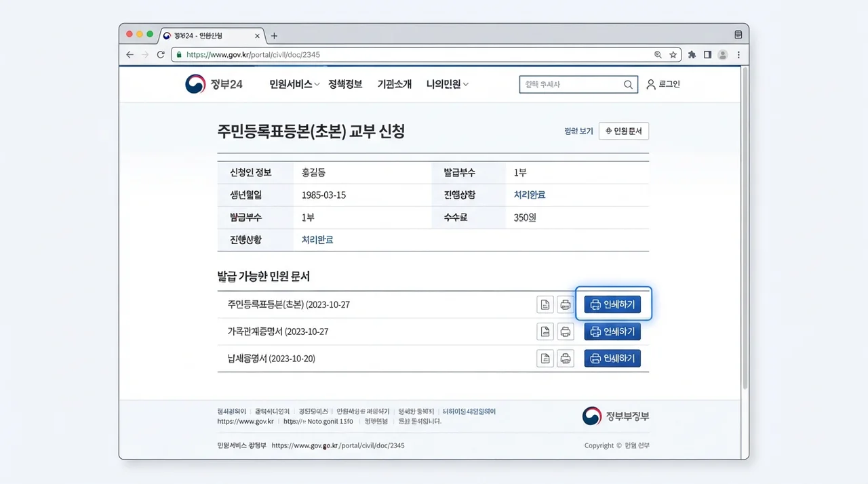This screenshot has width=868, height=484.
Task: Open the browser three-dot menu
Action: (738, 55)
